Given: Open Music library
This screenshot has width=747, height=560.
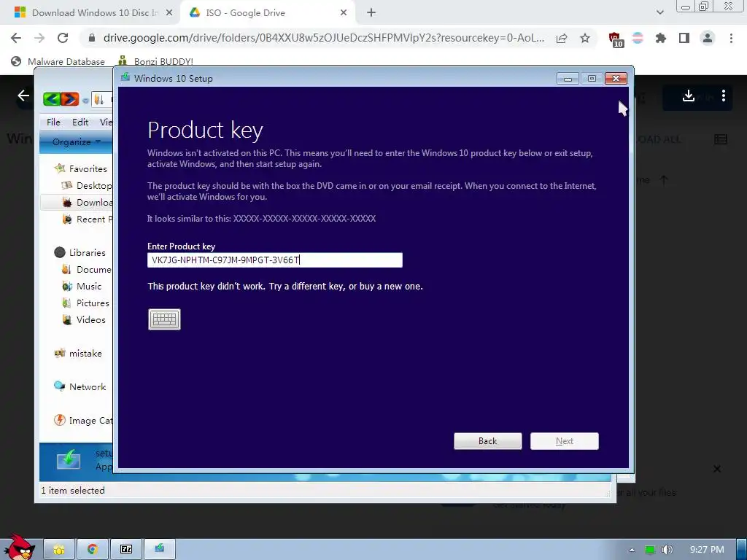Looking at the screenshot, I should pos(82,286).
